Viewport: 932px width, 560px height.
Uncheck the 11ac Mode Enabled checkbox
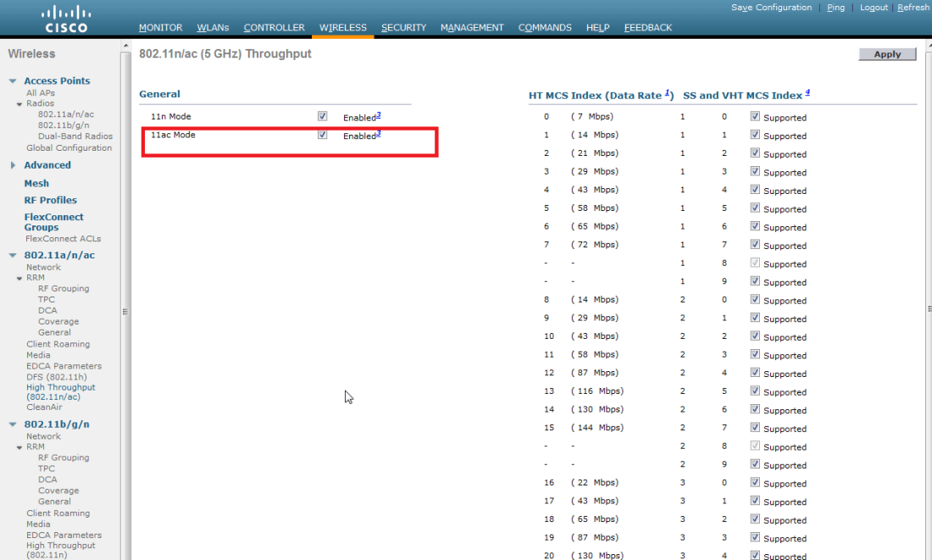(x=322, y=135)
